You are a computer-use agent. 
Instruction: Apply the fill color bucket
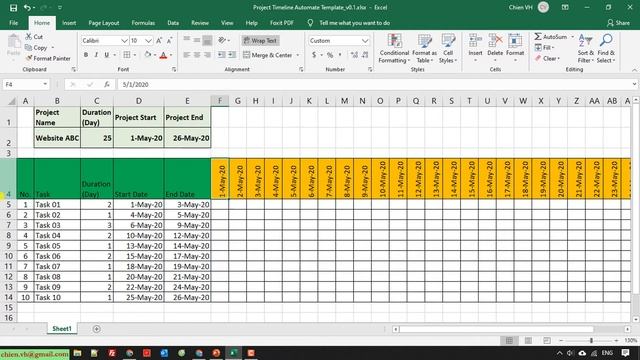(x=148, y=55)
